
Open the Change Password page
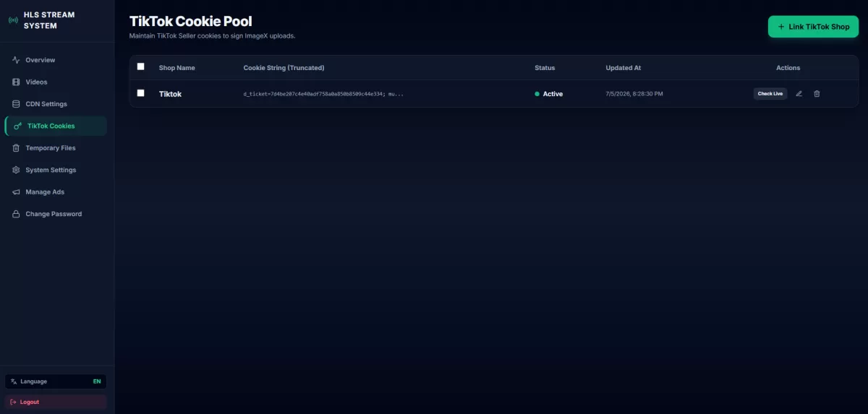[56, 214]
